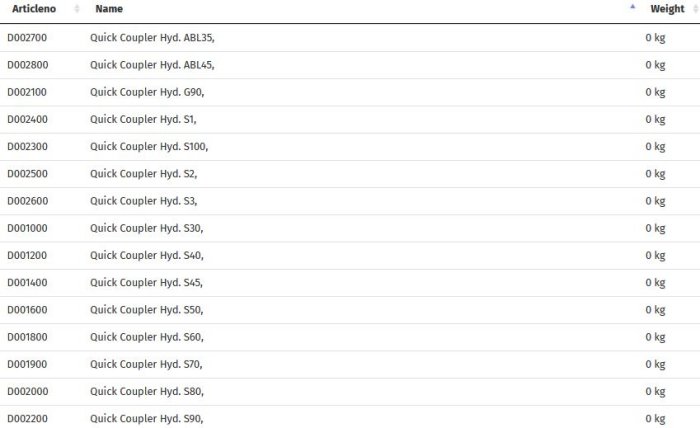Open Quick Coupler Hyd. S50 entry
The image size is (700, 428).
(x=146, y=310)
